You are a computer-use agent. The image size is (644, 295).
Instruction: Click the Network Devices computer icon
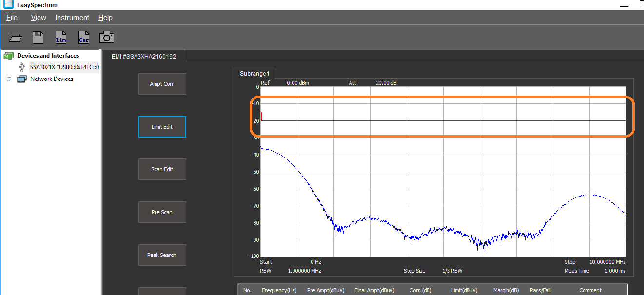22,79
